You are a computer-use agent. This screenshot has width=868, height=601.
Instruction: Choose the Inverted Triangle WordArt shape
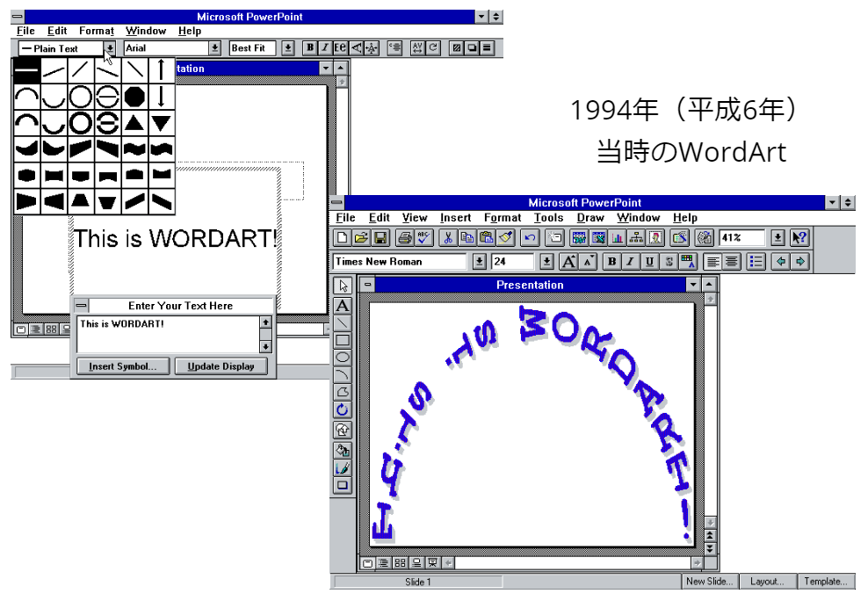tap(161, 123)
